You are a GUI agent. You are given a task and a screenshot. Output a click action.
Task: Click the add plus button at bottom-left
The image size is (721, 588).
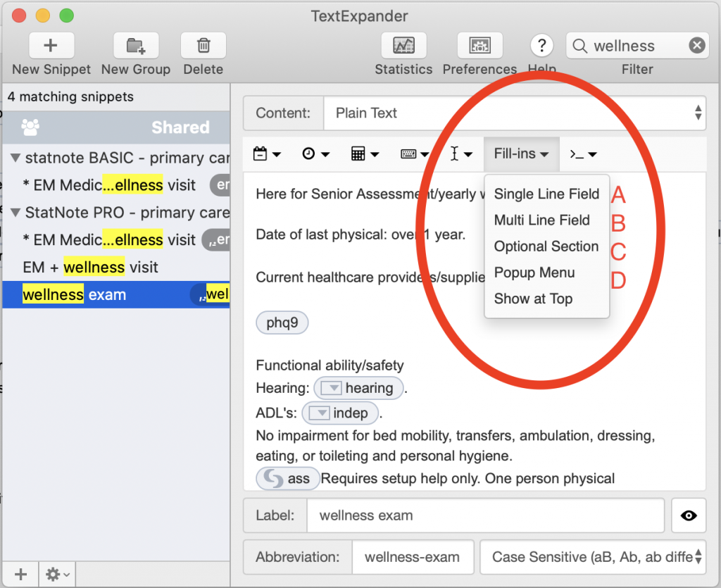click(20, 574)
